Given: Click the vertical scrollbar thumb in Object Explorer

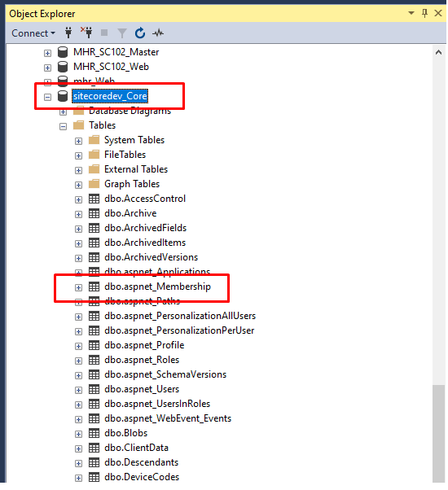Looking at the screenshot, I should (x=438, y=435).
